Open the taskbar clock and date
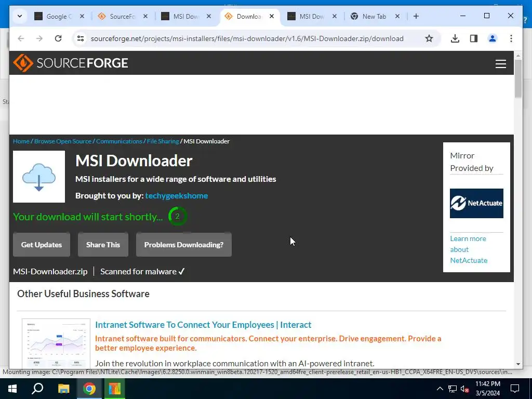 tap(487, 389)
